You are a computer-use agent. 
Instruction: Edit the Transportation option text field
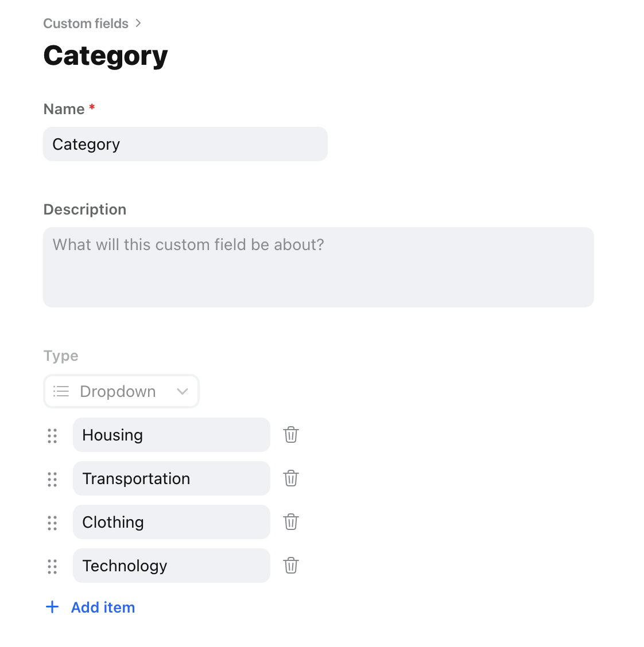172,478
